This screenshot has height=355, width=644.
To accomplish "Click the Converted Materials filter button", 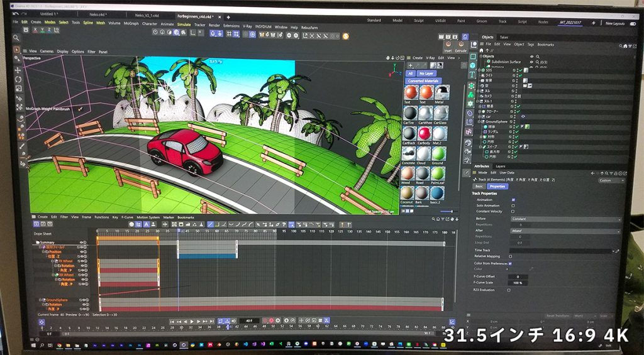I will point(423,81).
